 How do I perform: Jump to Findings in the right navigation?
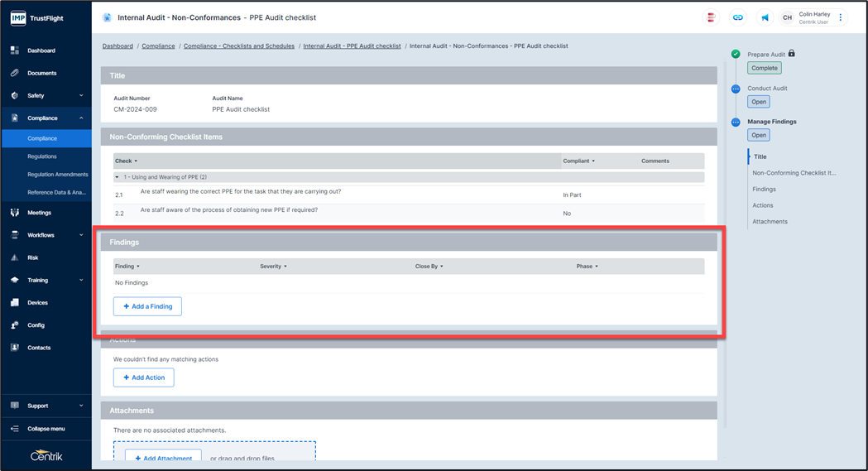(764, 189)
